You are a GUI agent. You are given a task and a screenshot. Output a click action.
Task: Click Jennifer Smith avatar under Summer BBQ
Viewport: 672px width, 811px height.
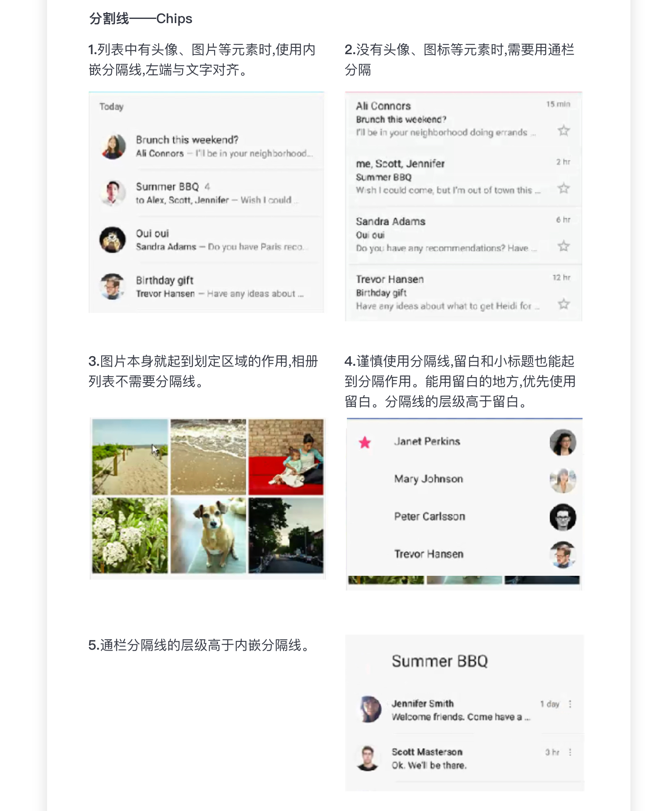coord(370,709)
